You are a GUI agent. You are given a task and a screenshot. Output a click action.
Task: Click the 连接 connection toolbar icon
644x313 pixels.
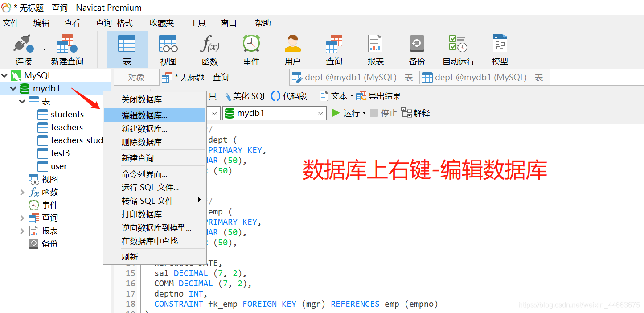click(x=23, y=49)
